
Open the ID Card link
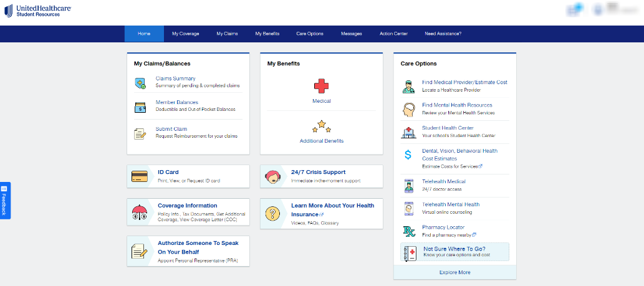click(168, 173)
